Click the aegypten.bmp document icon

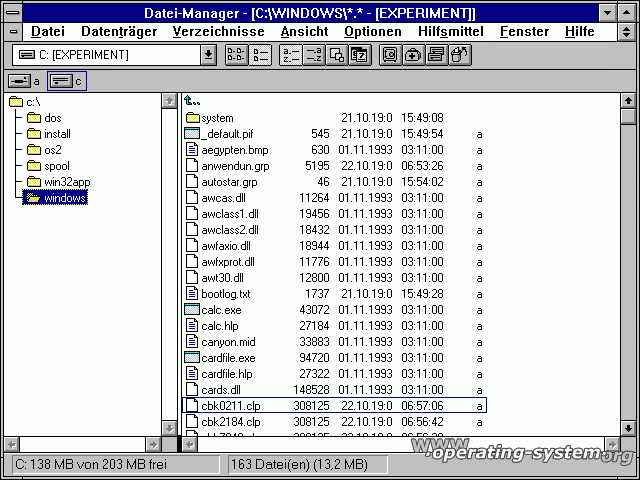point(192,150)
